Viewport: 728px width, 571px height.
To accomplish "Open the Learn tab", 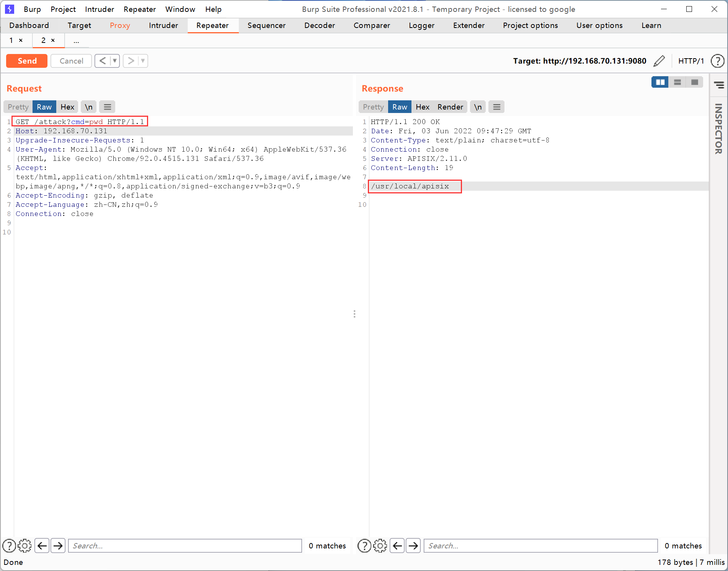I will 651,25.
